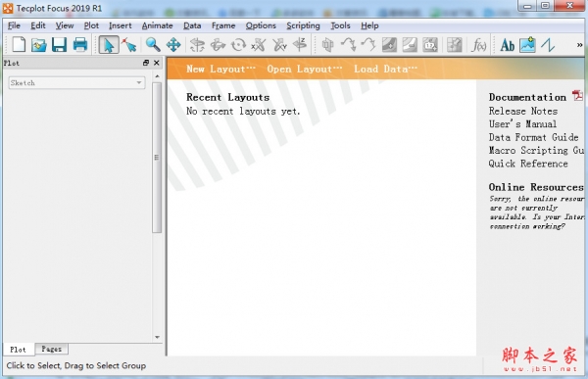Switch to the Plot sidebar tab
This screenshot has width=588, height=379.
[x=18, y=350]
